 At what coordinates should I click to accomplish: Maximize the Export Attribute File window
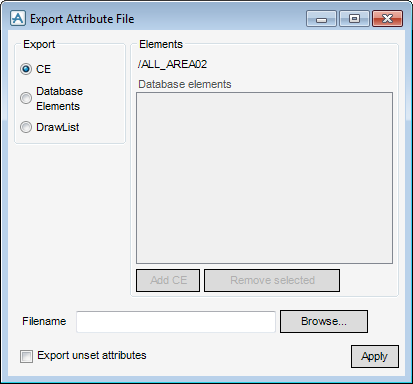354,19
